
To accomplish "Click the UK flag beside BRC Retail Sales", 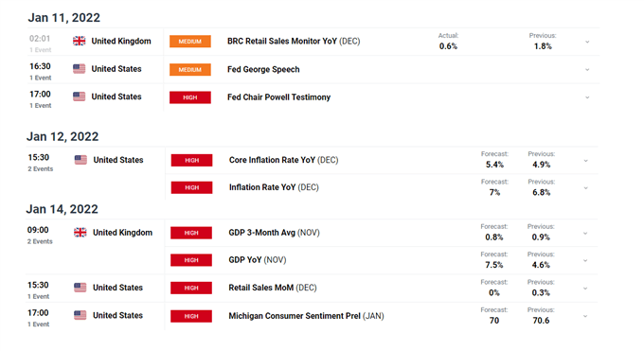I will [x=79, y=41].
